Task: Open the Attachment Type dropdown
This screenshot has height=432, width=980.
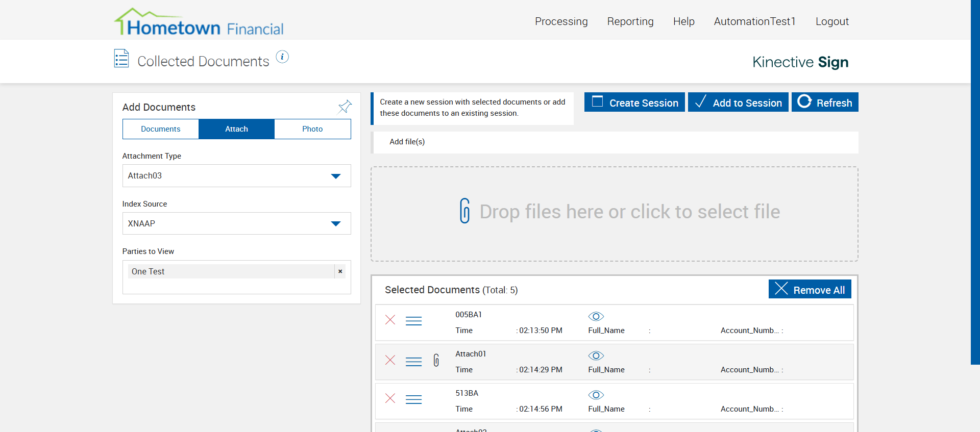Action: (236, 176)
